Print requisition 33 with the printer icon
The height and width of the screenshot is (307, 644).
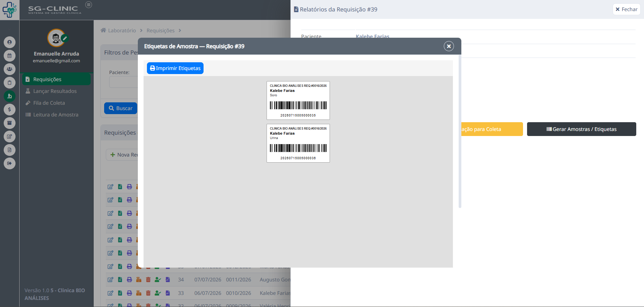pyautogui.click(x=129, y=293)
